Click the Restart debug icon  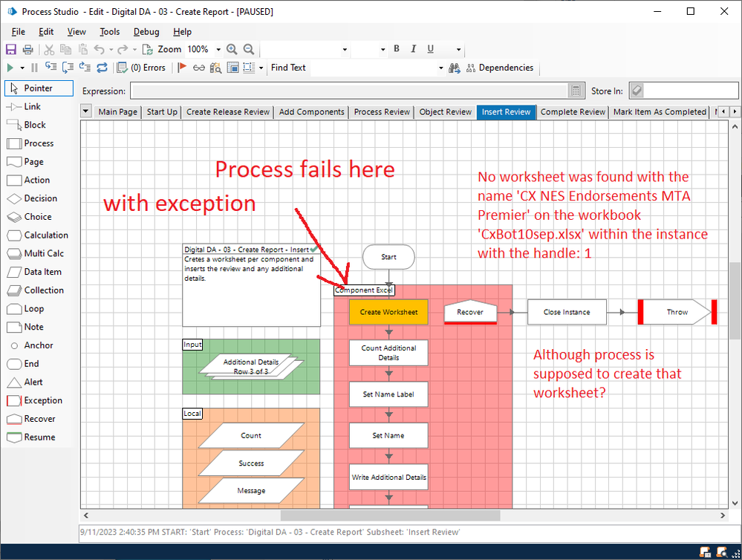click(102, 68)
